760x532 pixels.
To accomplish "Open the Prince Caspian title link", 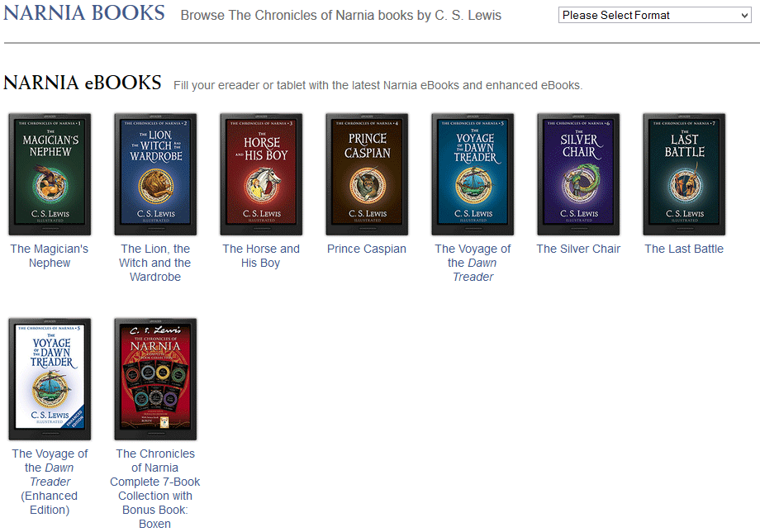I will 367,249.
